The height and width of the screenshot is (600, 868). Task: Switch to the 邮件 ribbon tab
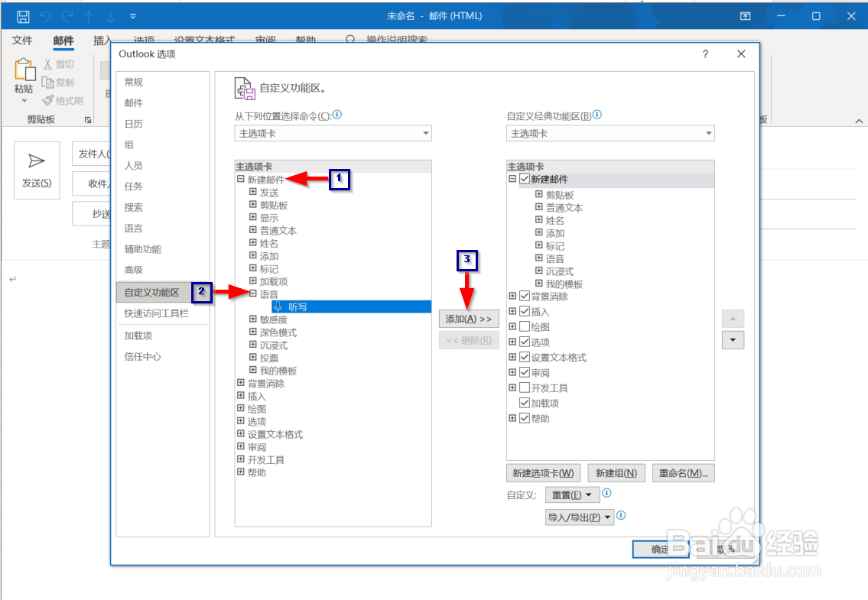tap(63, 41)
